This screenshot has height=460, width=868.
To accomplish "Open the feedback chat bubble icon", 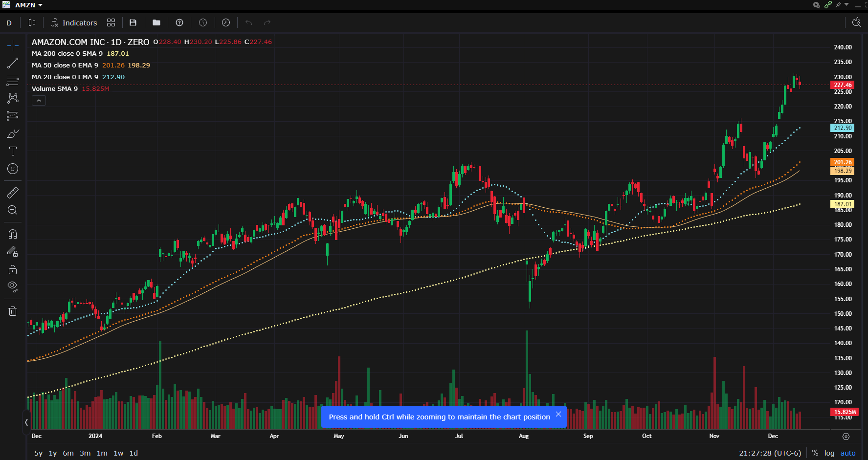I will click(x=817, y=5).
